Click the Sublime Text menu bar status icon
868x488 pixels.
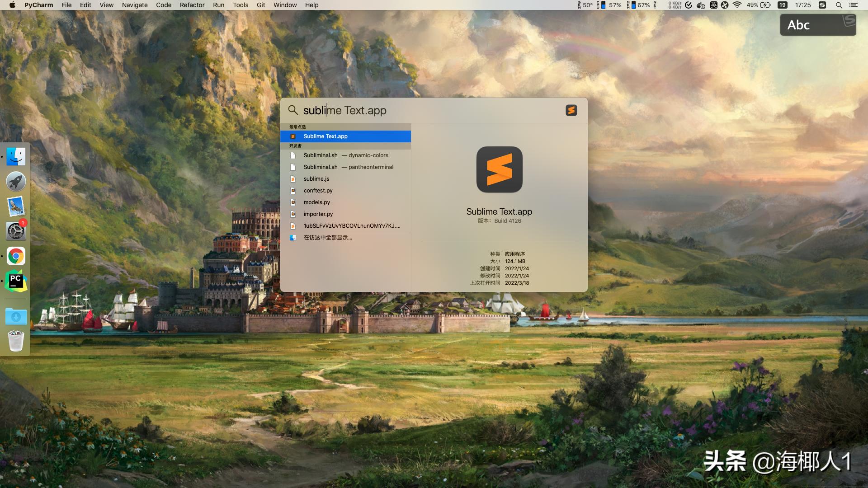(823, 5)
